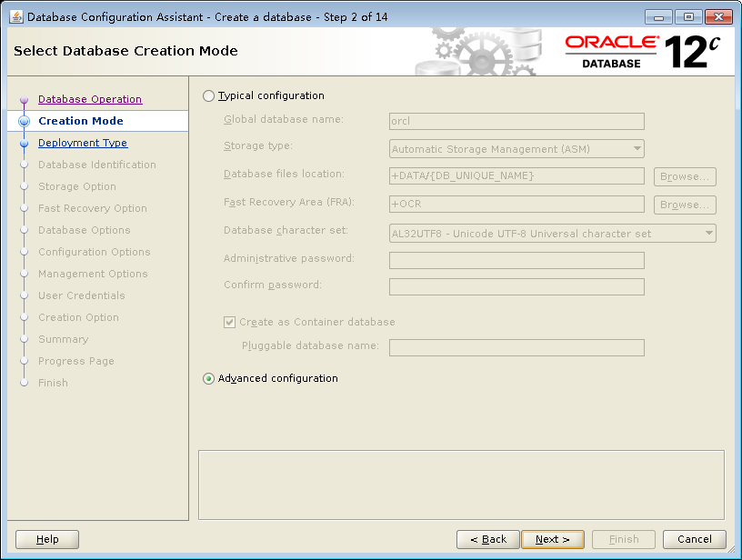Expand the Database character set dropdown
Image resolution: width=742 pixels, height=560 pixels.
(x=552, y=234)
